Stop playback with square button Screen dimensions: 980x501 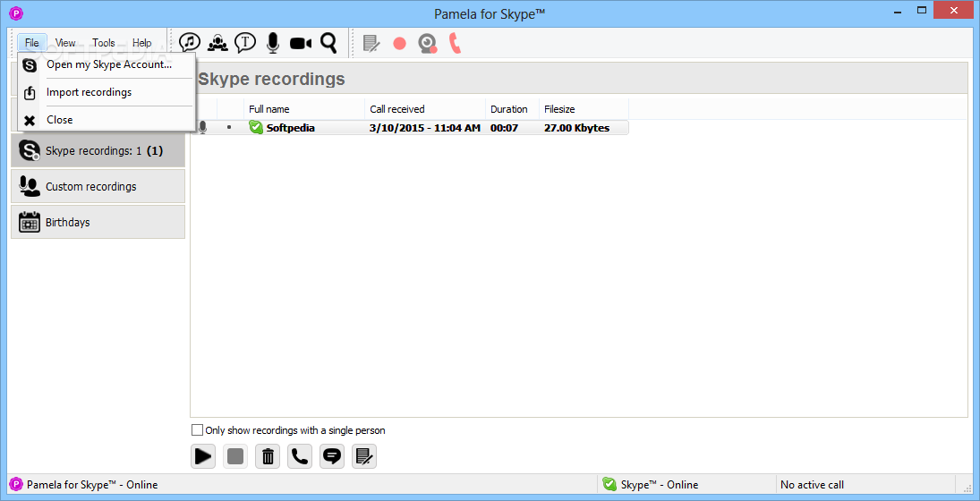click(235, 456)
